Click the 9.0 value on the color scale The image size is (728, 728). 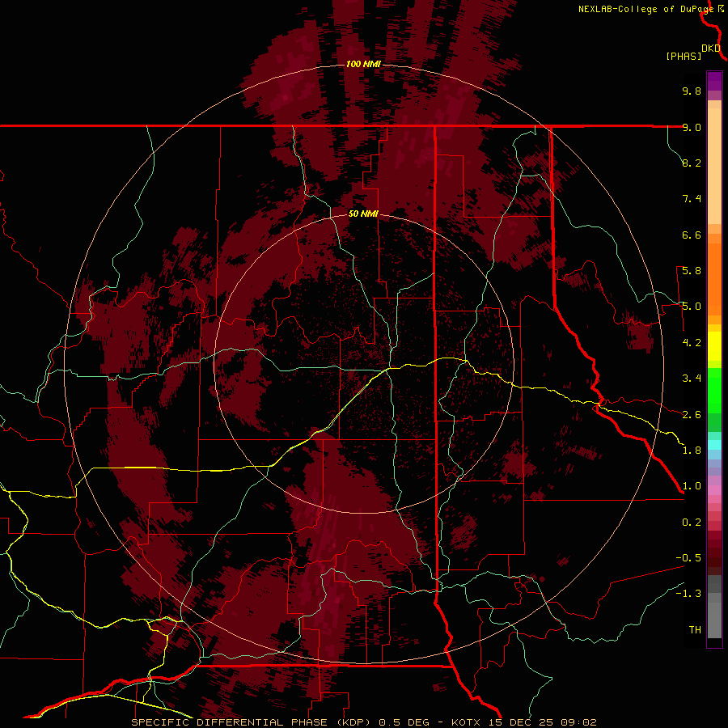point(692,127)
